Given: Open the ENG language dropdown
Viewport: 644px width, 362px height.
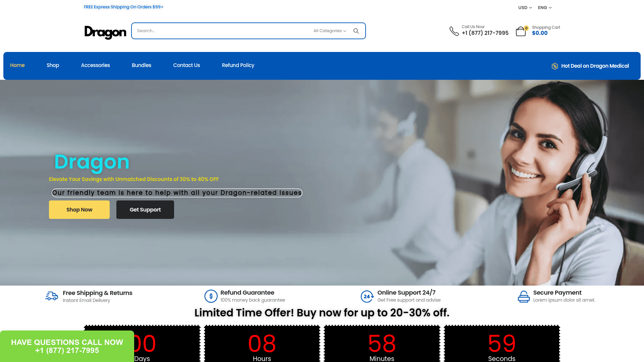Looking at the screenshot, I should click(545, 8).
